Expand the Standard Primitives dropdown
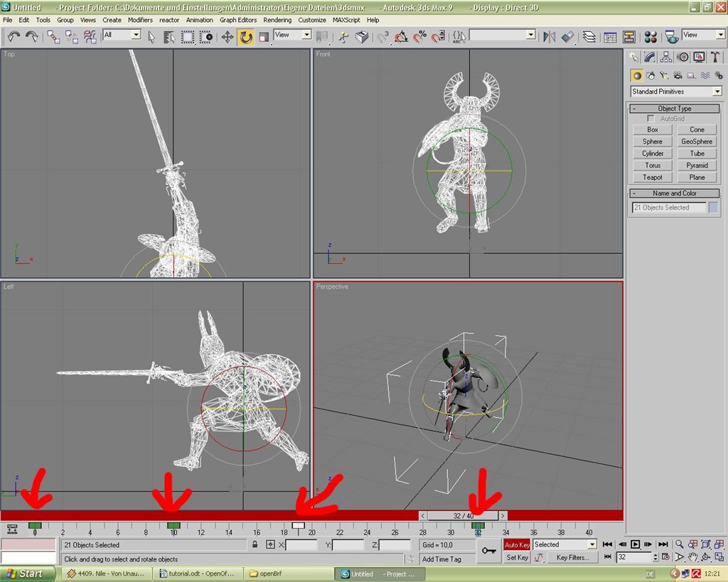Viewport: 728px width, 582px height. (675, 92)
